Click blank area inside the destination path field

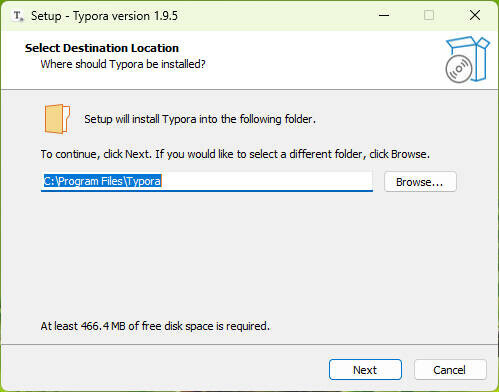point(267,181)
